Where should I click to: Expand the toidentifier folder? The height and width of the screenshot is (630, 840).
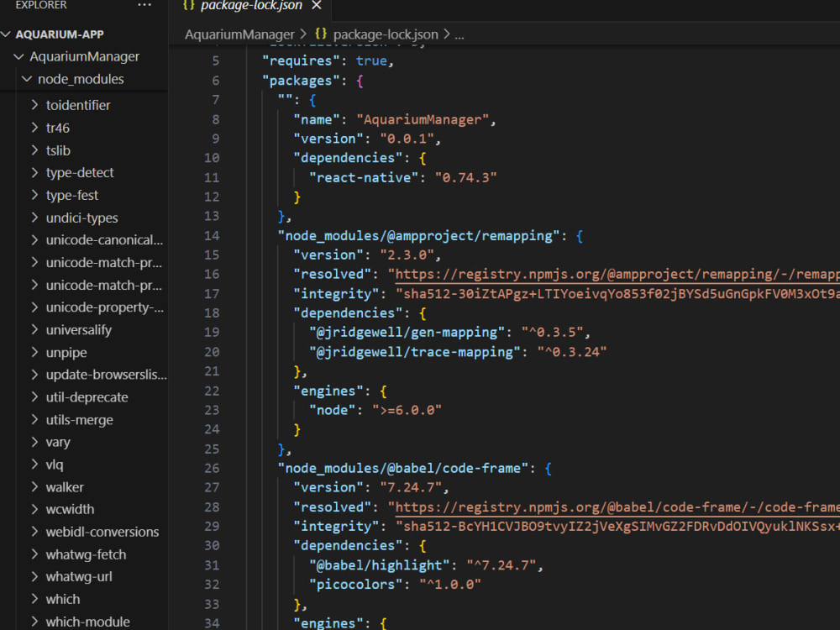(x=34, y=105)
